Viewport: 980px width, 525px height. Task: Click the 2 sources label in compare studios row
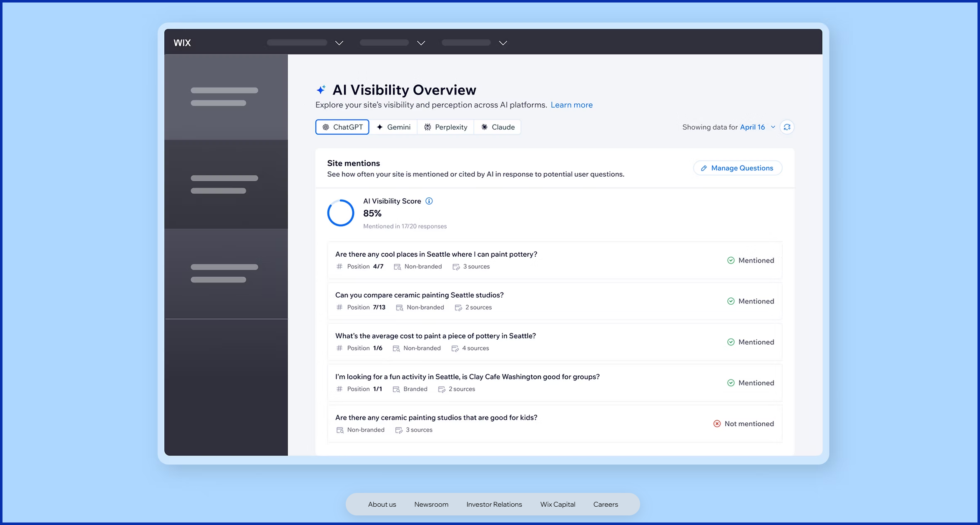point(478,307)
